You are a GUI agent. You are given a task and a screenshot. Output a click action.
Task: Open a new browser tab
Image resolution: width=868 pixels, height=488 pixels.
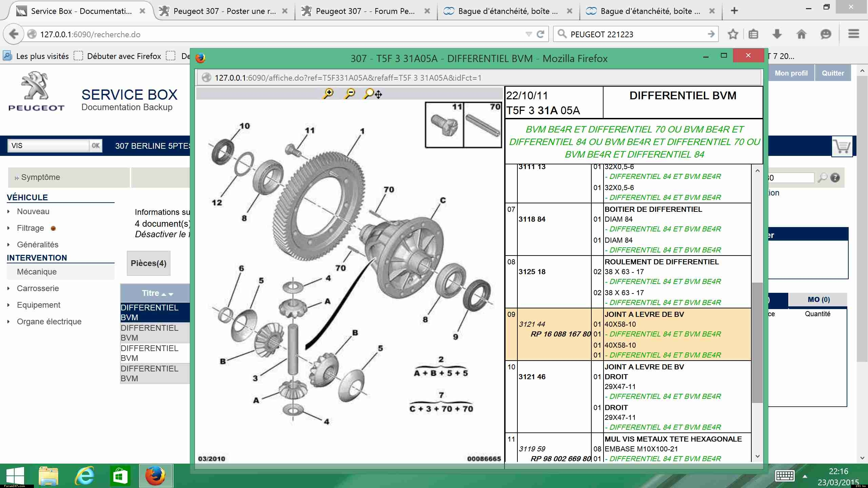point(734,11)
